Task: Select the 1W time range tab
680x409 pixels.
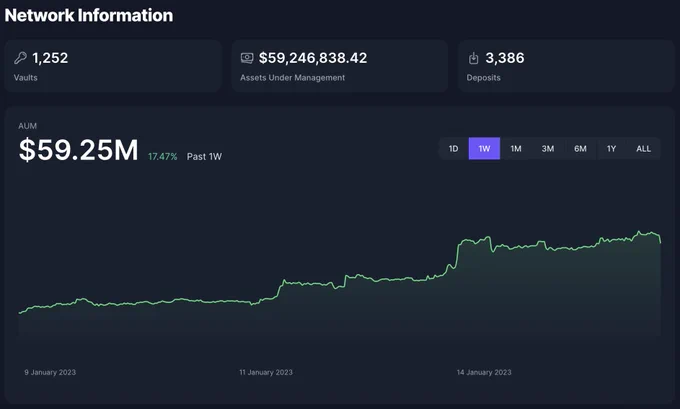Action: [x=484, y=149]
